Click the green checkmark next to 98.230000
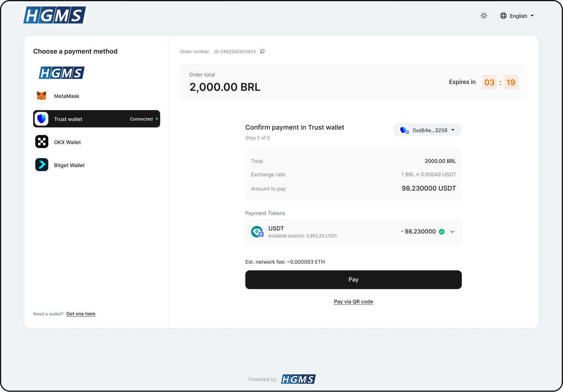Viewport: 563px width, 392px height. [x=442, y=232]
